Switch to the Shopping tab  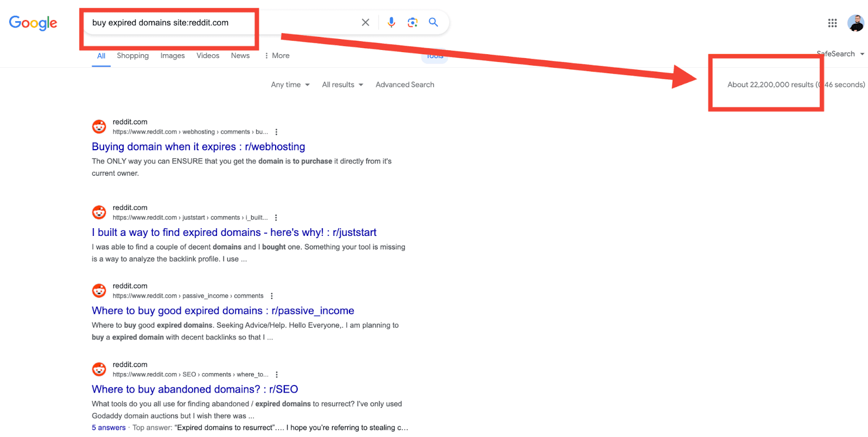(133, 56)
